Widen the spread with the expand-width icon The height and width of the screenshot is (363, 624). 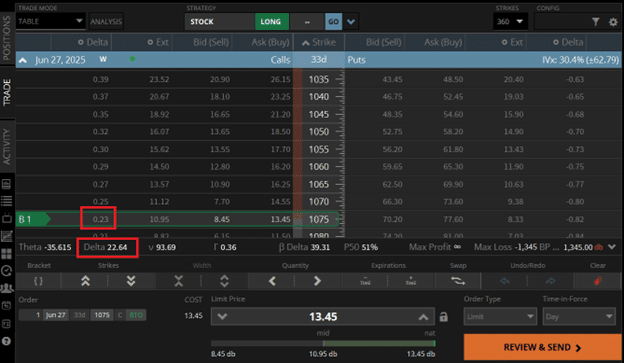tap(224, 281)
